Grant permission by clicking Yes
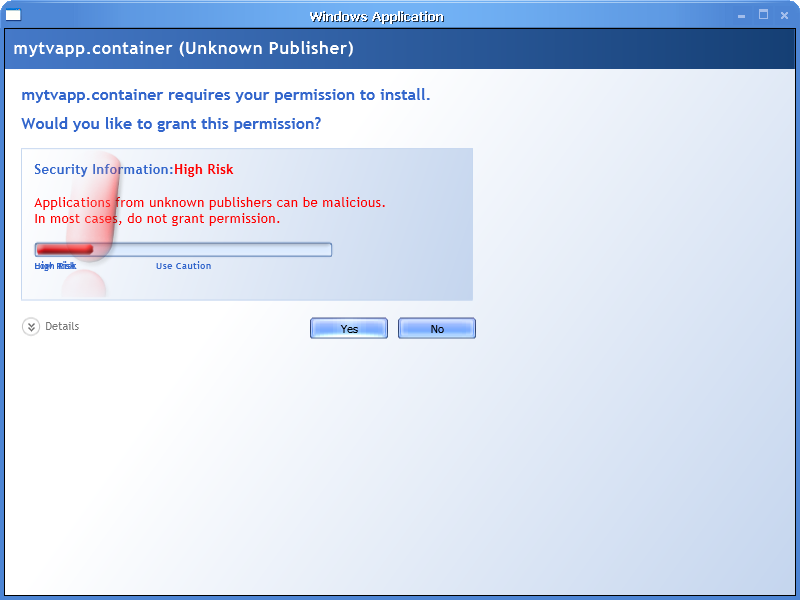The image size is (800, 600). 348,328
